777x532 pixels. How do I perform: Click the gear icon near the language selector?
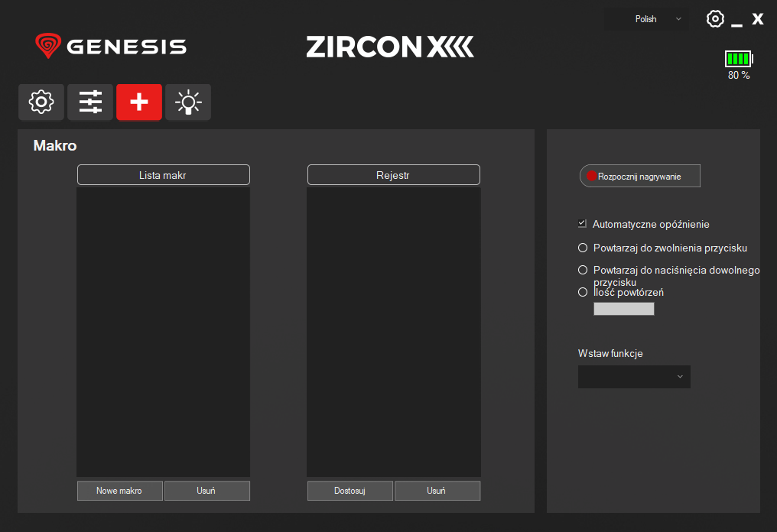pos(715,18)
